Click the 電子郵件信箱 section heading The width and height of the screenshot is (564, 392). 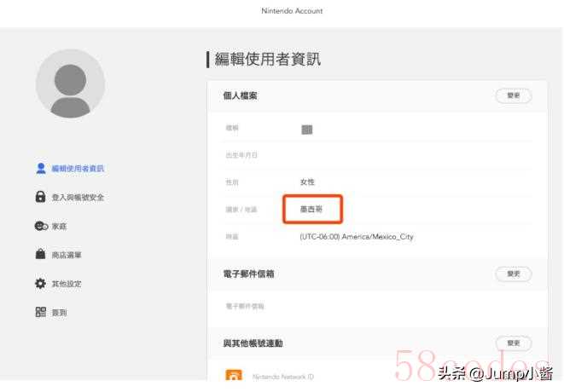pyautogui.click(x=248, y=274)
